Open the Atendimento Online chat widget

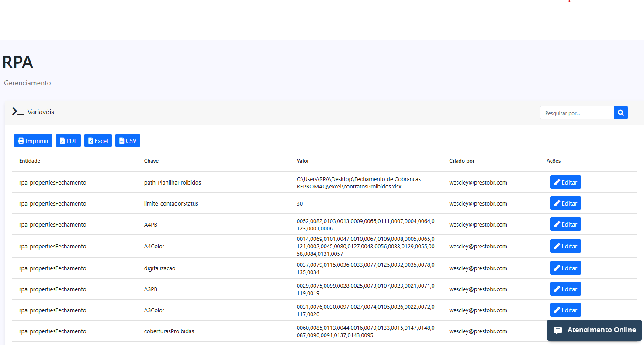click(x=594, y=330)
